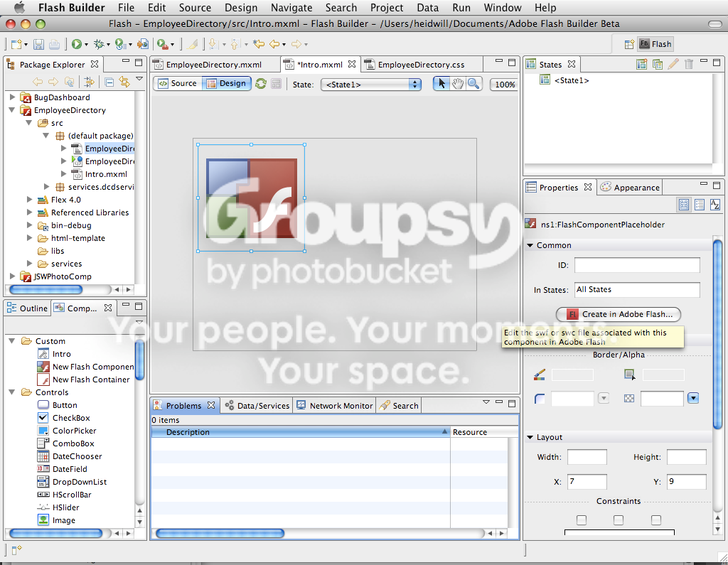
Task: Open the Flash Builder application menu
Action: pyautogui.click(x=72, y=8)
